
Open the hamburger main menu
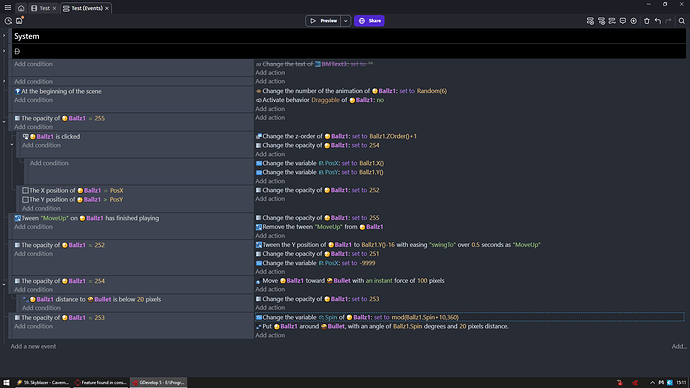[x=7, y=8]
